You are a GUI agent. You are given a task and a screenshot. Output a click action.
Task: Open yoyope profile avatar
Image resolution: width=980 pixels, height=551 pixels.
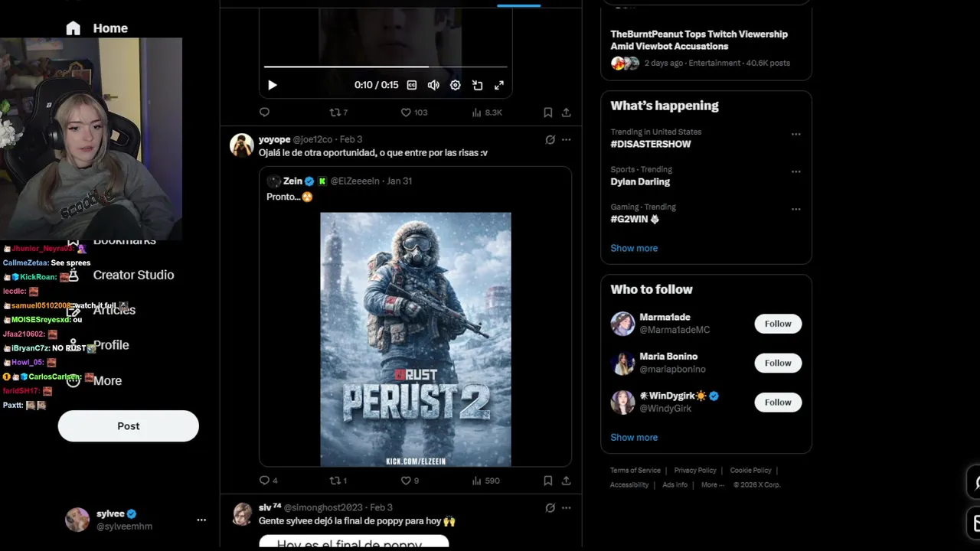[x=242, y=145]
